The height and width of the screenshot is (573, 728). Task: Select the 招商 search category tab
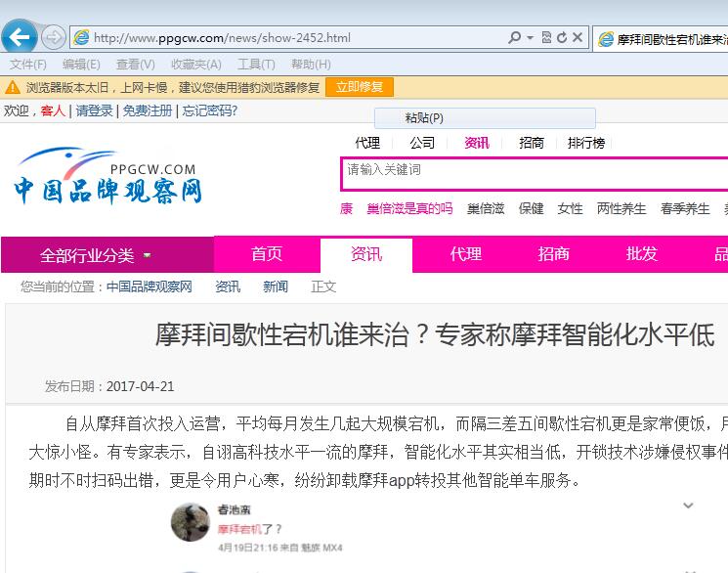[x=532, y=143]
